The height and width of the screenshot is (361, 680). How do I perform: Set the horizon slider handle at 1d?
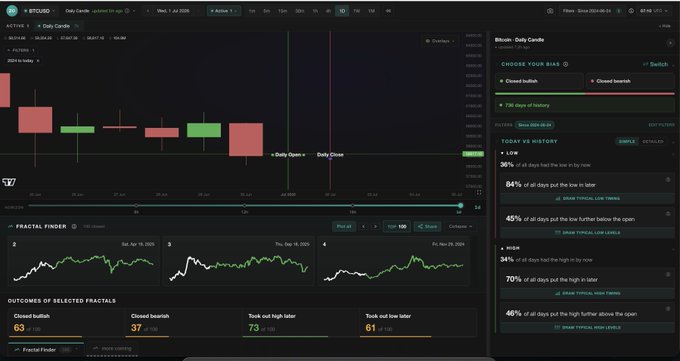tap(460, 206)
